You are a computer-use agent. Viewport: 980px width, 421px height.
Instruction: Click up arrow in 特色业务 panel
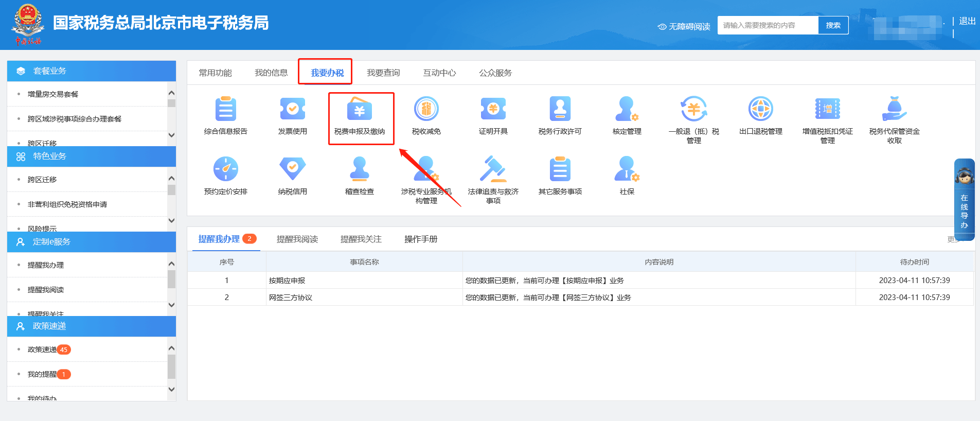click(x=171, y=178)
